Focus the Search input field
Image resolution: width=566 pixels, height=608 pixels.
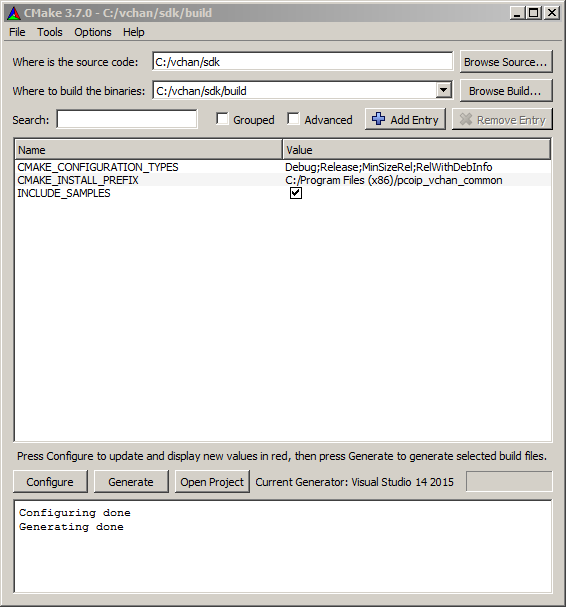pos(127,119)
